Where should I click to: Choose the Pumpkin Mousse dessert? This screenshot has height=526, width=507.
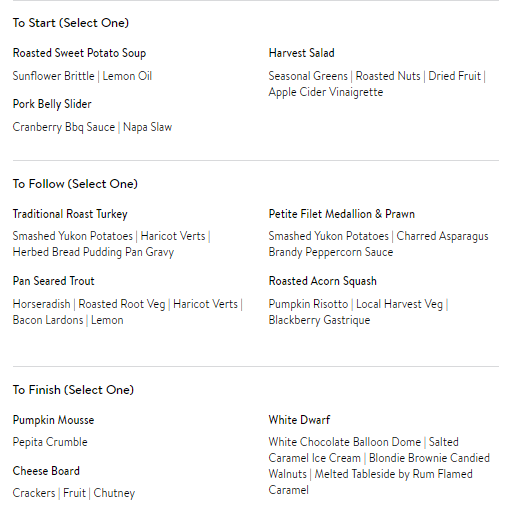[x=53, y=420]
